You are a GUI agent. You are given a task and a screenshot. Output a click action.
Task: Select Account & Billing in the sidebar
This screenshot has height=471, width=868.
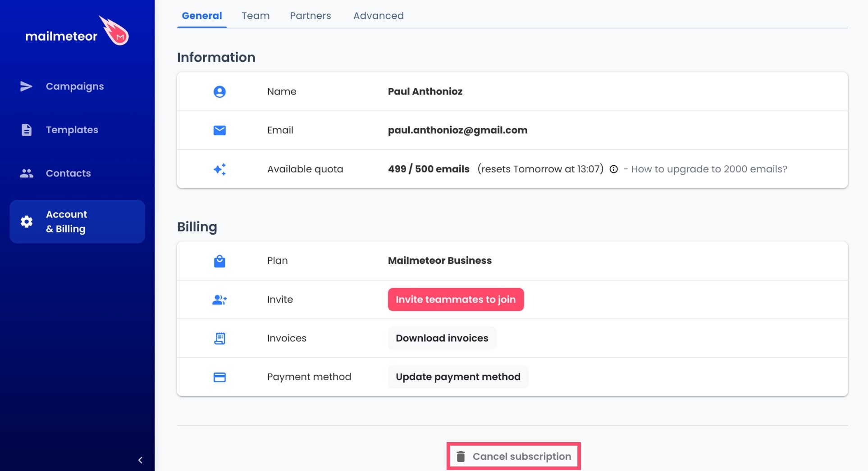coord(77,222)
